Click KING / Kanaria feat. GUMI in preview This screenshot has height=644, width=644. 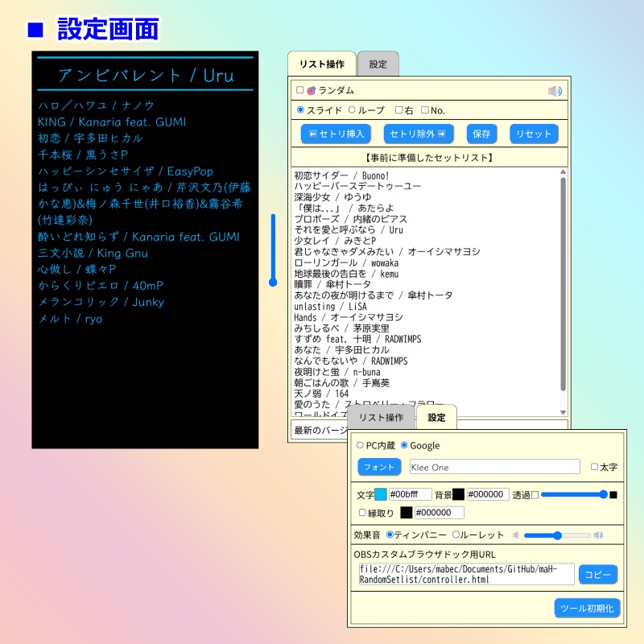click(111, 122)
